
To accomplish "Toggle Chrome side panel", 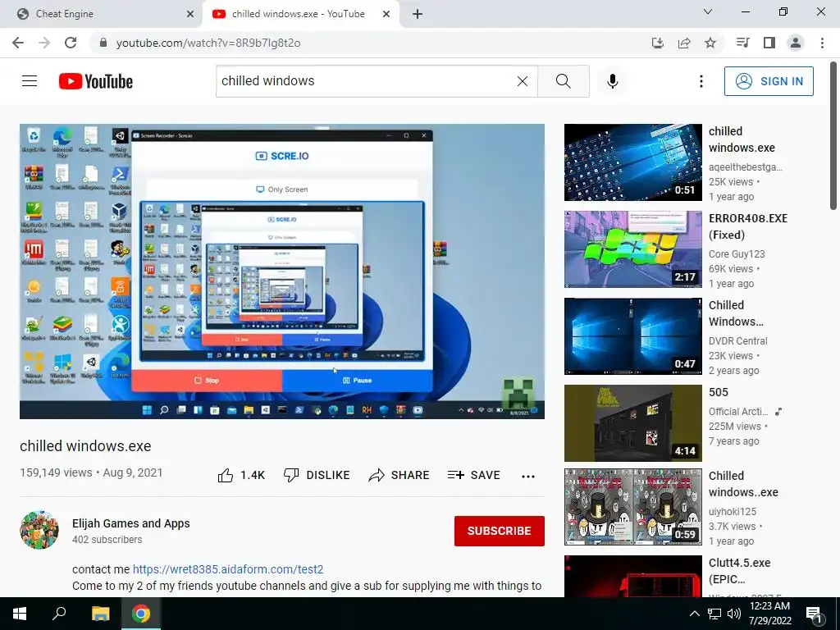I will coord(769,43).
